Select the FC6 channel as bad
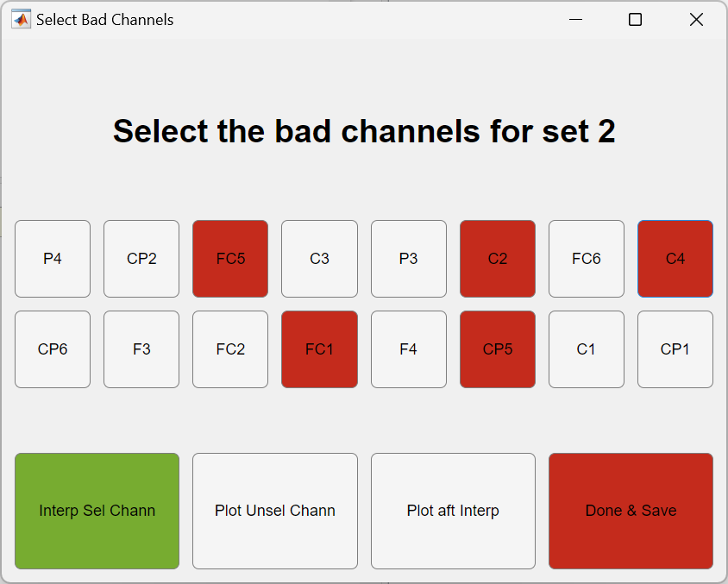Image resolution: width=728 pixels, height=584 pixels. click(x=587, y=259)
